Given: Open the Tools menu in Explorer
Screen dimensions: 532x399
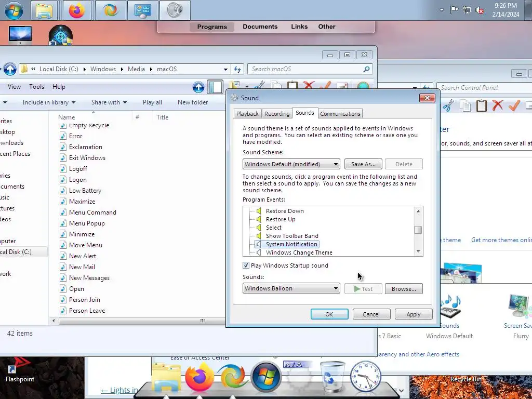Looking at the screenshot, I should click(x=37, y=87).
